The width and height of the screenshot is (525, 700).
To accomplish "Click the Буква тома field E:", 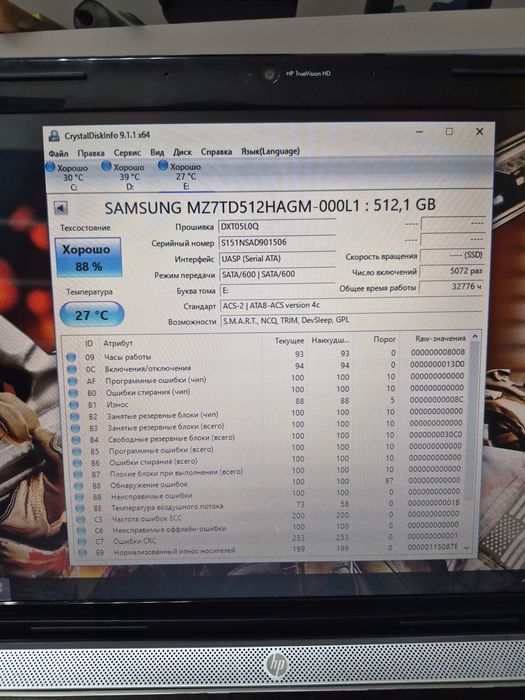I will (277, 290).
